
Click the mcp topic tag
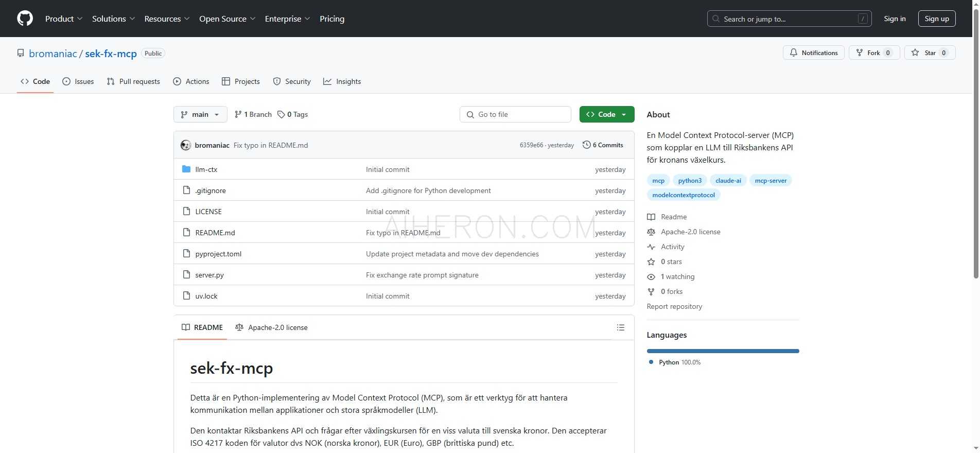click(x=658, y=180)
